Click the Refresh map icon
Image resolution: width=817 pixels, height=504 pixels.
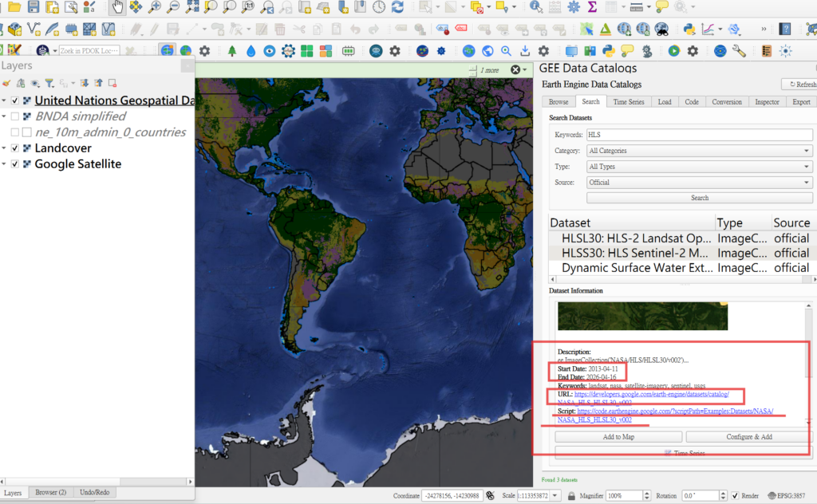tap(397, 7)
